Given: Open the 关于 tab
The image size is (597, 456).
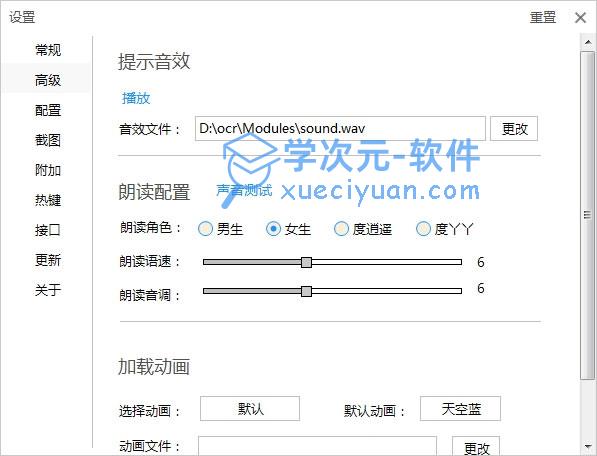Looking at the screenshot, I should pyautogui.click(x=48, y=290).
